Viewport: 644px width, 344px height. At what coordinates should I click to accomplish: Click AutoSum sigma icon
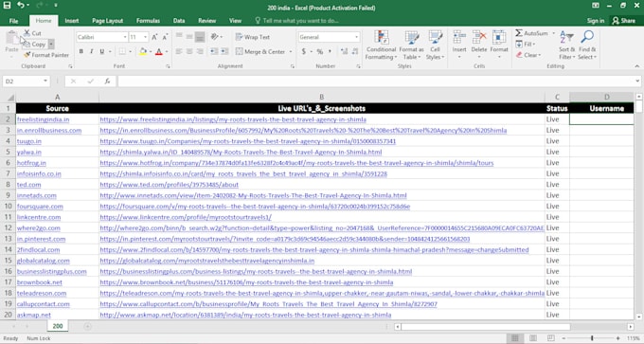pos(519,33)
